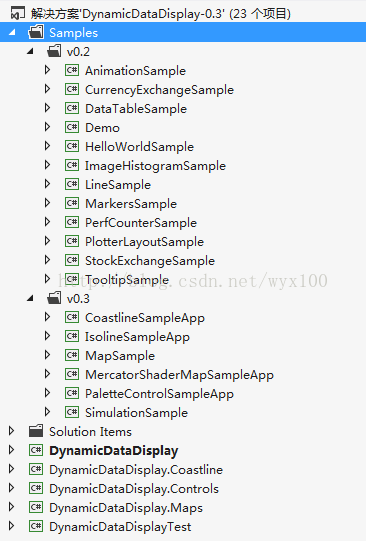Click the Samples folder icon
This screenshot has height=541, width=366.
36,32
